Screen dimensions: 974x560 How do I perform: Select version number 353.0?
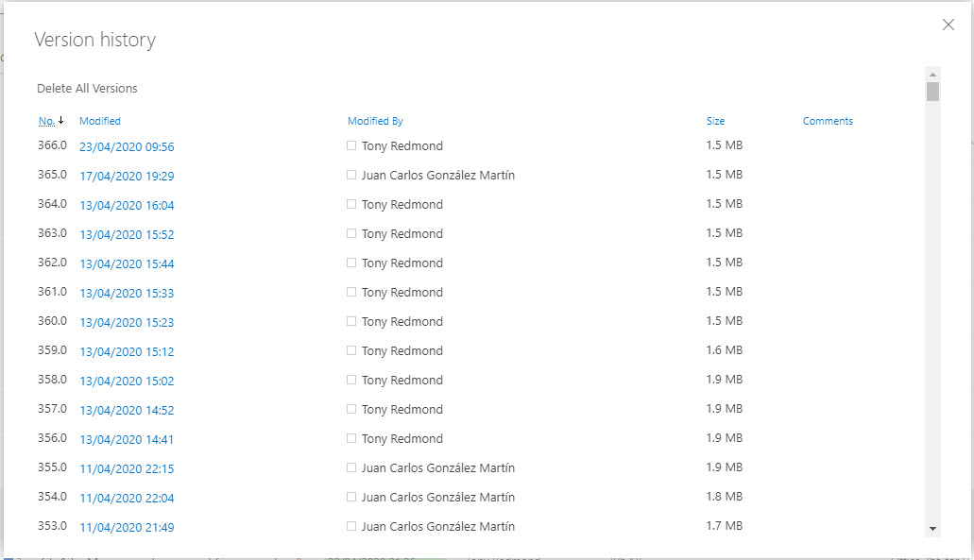[x=52, y=526]
